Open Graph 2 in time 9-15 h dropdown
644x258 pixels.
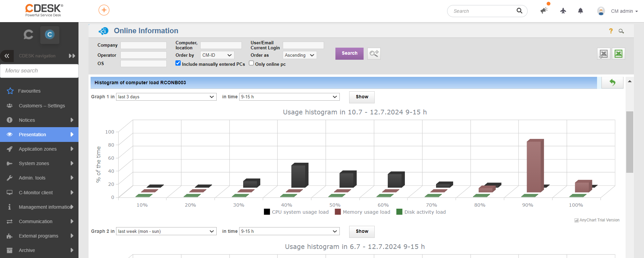289,231
